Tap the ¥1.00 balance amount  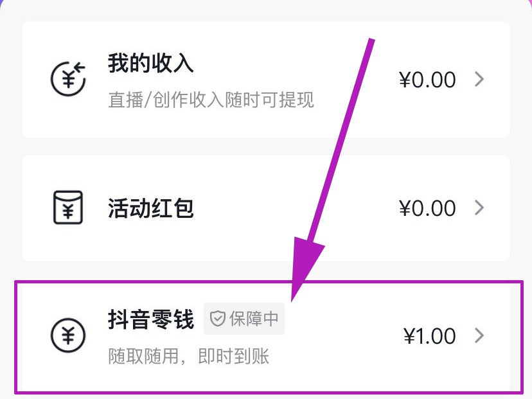(x=429, y=336)
